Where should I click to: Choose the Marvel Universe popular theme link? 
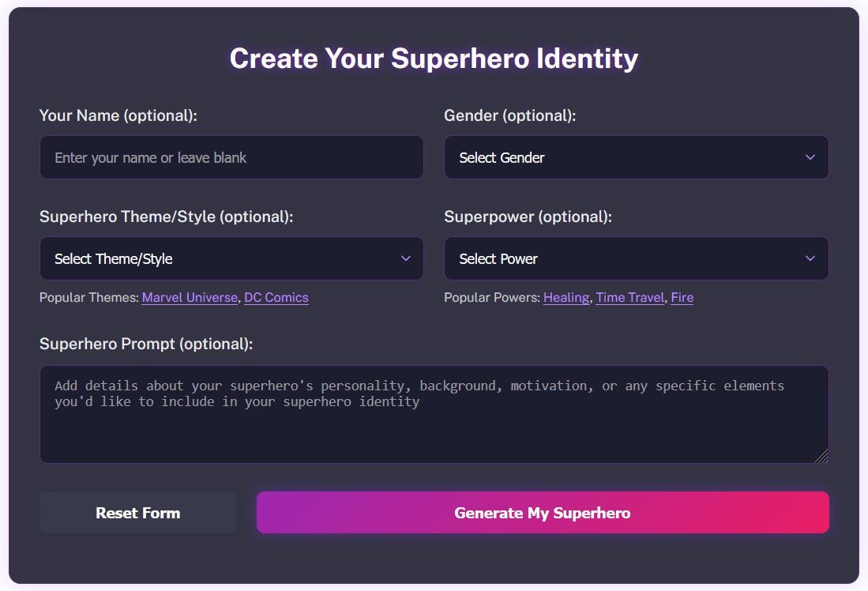(190, 298)
